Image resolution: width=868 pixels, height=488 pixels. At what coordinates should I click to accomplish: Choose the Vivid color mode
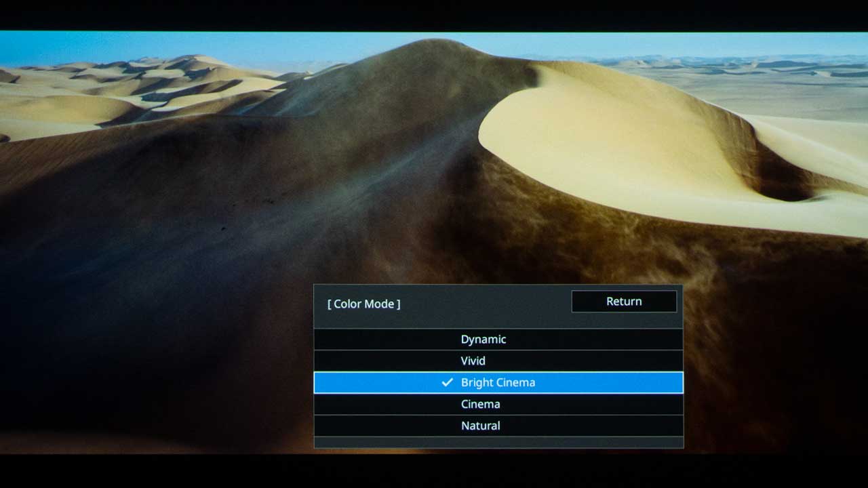(x=473, y=361)
